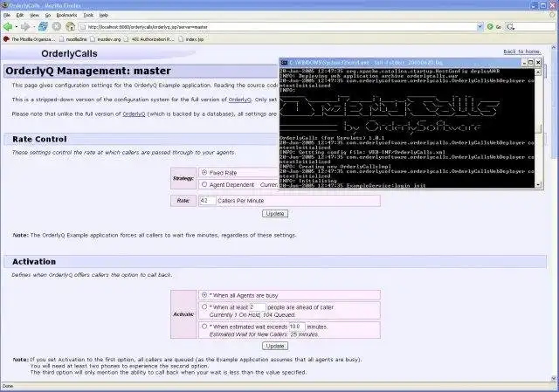559x392 pixels.
Task: Open the Tools menu
Action: coord(88,16)
